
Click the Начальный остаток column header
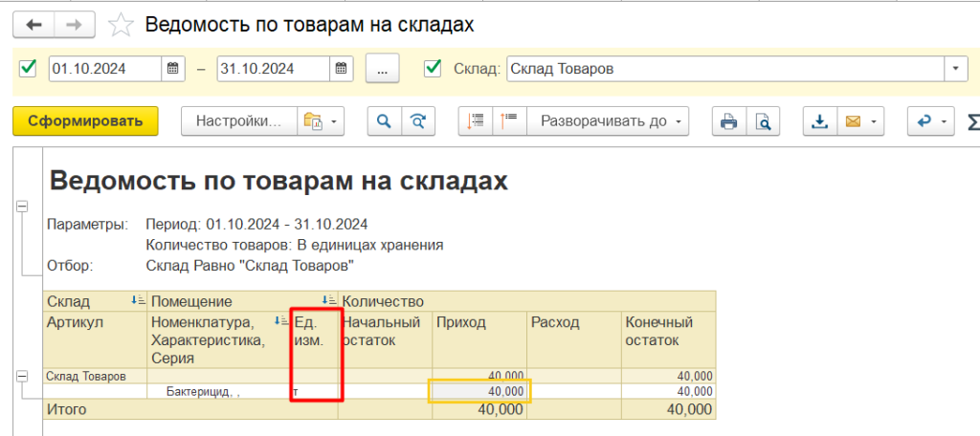pos(385,340)
